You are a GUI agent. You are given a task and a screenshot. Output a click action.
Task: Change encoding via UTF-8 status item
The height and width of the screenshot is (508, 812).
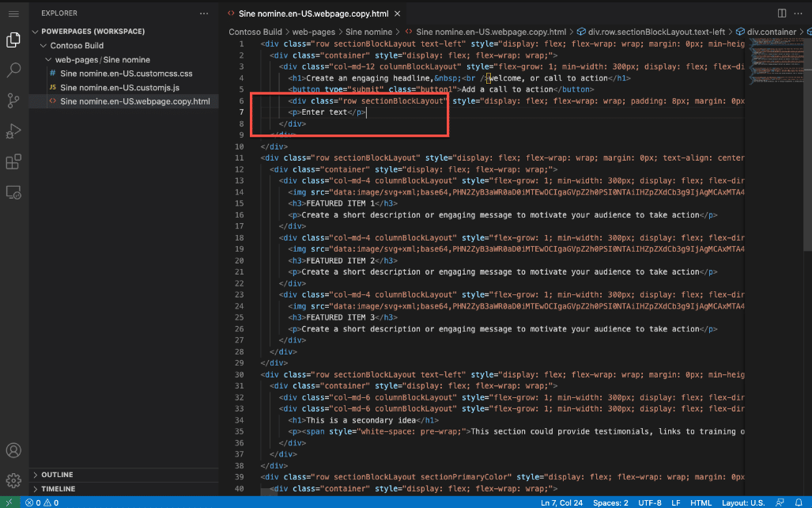pyautogui.click(x=649, y=502)
